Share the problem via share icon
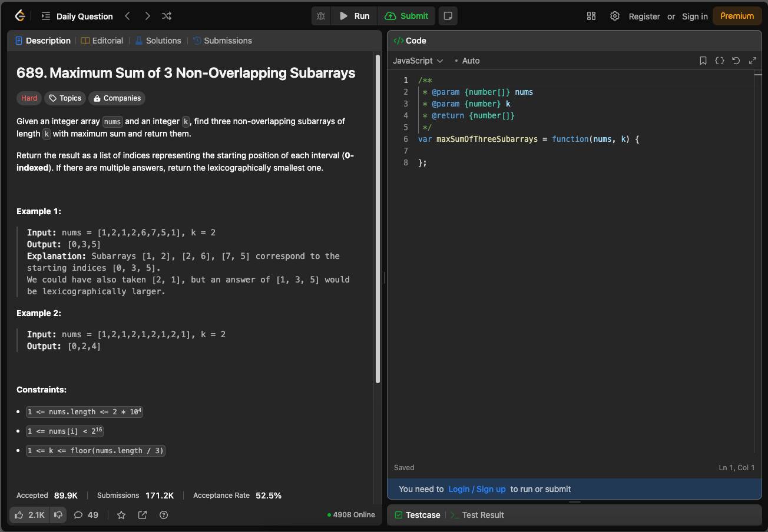 pyautogui.click(x=143, y=515)
